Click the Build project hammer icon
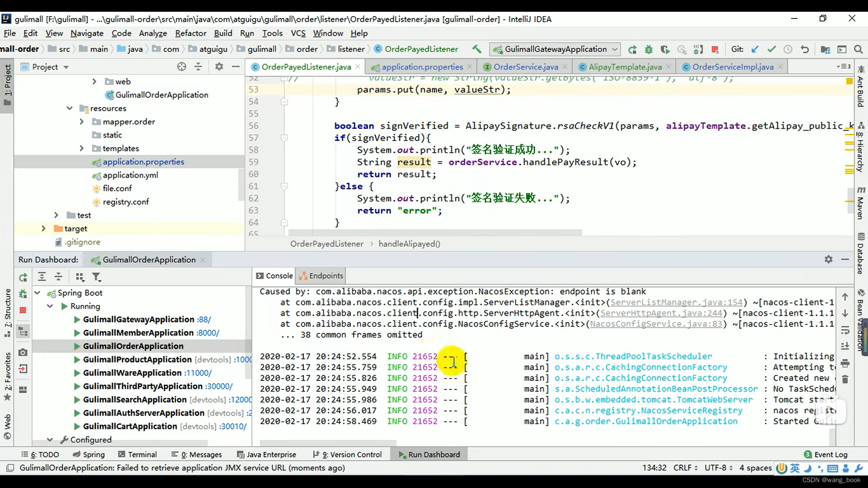This screenshot has height=488, width=868. 476,49
